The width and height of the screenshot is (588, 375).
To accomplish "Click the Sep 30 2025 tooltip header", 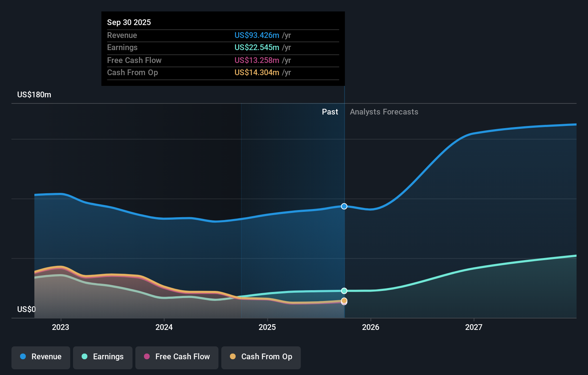I will pyautogui.click(x=129, y=22).
